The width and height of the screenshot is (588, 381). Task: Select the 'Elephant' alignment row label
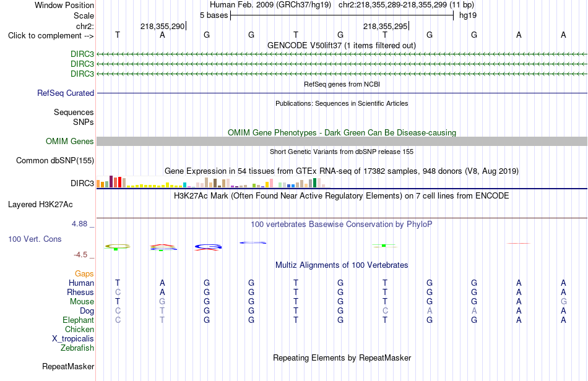(79, 320)
